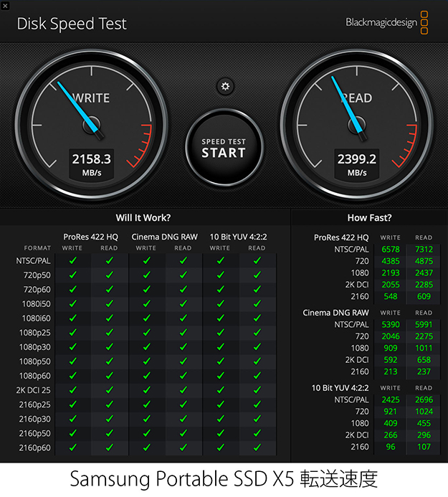
Task: Click 10 Bit YUV read checkmark for 2160p60
Action: (x=257, y=448)
